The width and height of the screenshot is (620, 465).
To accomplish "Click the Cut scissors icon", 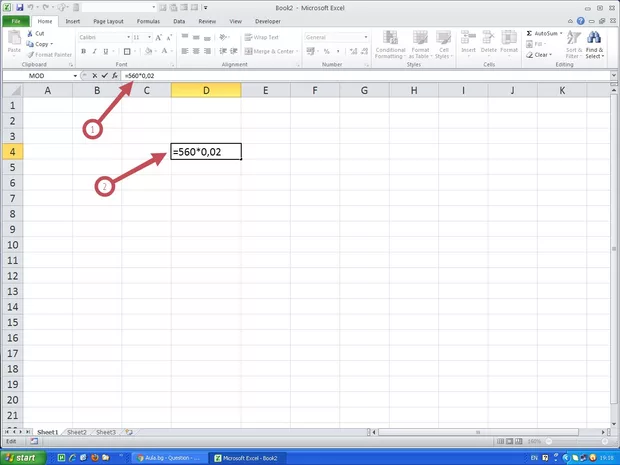I will point(30,34).
